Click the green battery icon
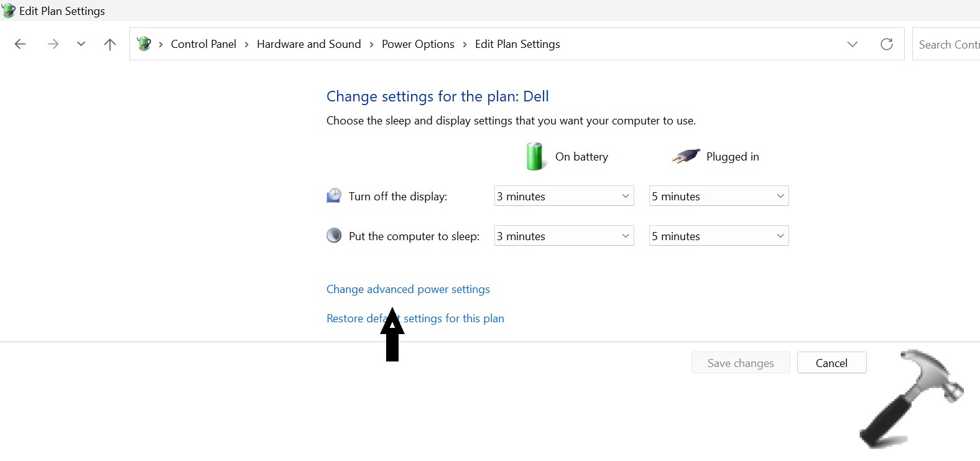Screen dimensions: 980x461 pyautogui.click(x=534, y=156)
